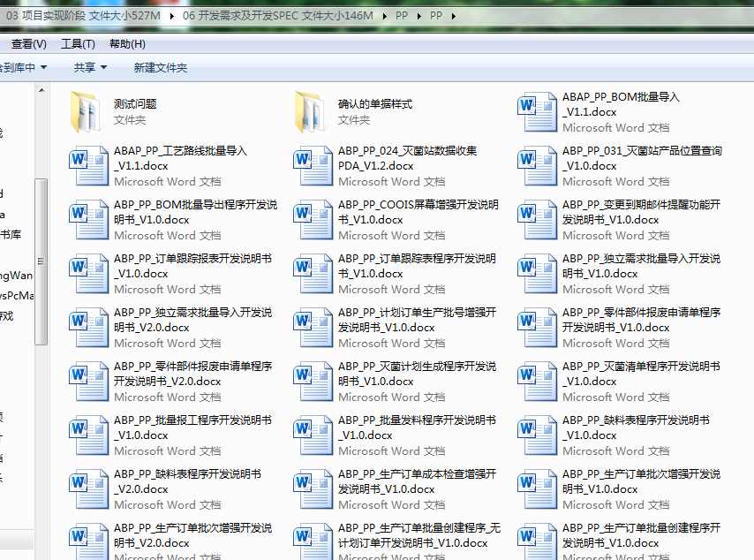Select Word icon for ABP_PP_订单跟踪报表开发说明书

point(88,274)
